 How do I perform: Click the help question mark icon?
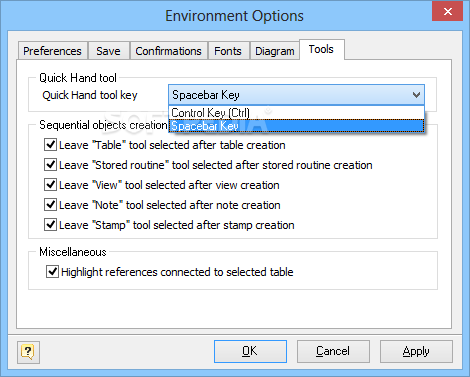point(28,352)
